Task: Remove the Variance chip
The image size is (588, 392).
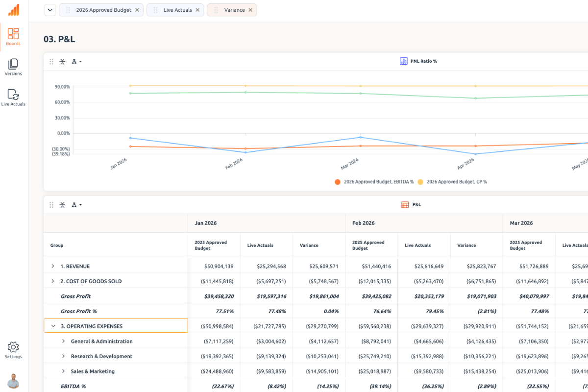Action: (250, 10)
